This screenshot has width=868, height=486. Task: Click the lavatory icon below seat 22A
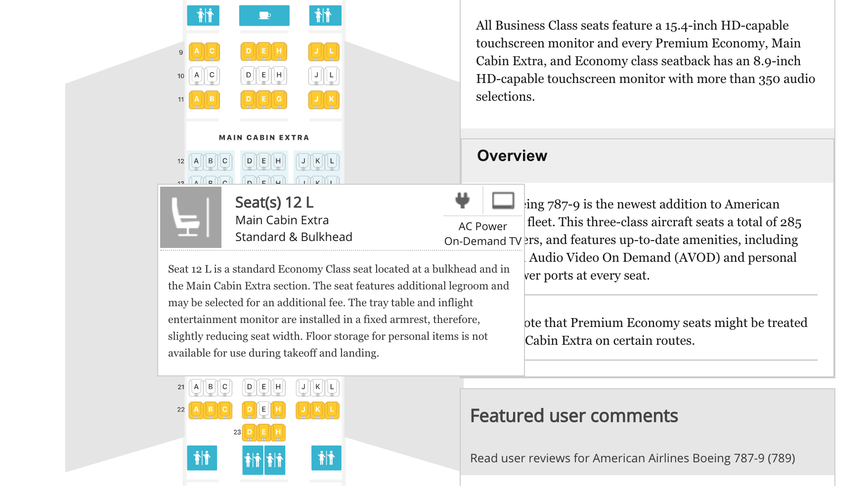click(x=202, y=458)
